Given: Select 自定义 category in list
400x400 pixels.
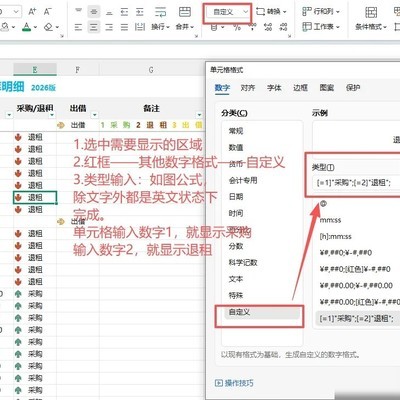Looking at the screenshot, I should (x=262, y=312).
